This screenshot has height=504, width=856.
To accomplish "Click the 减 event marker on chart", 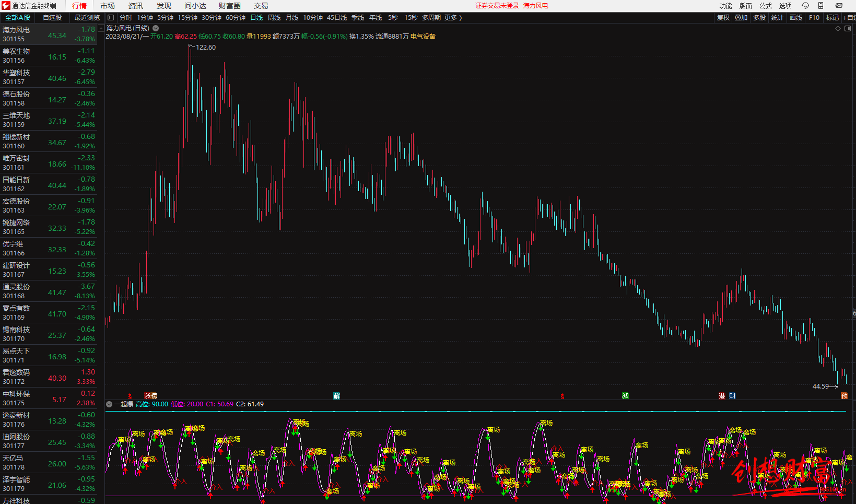I will 625,396.
